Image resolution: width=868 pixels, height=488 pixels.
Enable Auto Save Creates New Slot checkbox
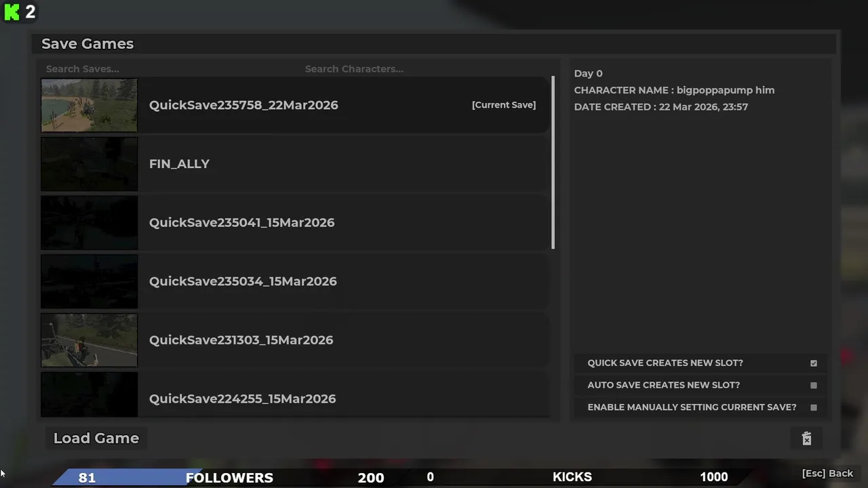[x=813, y=386]
